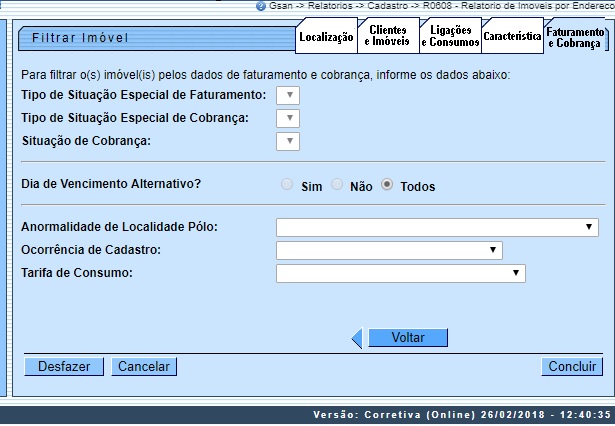Viewport: 615px width, 426px height.
Task: Click the Cancelar button
Action: click(144, 367)
